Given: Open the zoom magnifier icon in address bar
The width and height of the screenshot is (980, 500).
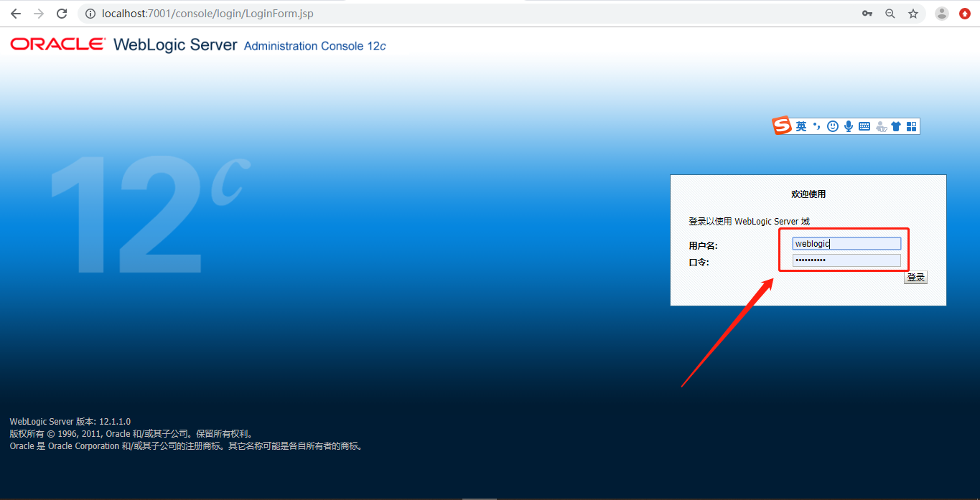Looking at the screenshot, I should point(890,14).
